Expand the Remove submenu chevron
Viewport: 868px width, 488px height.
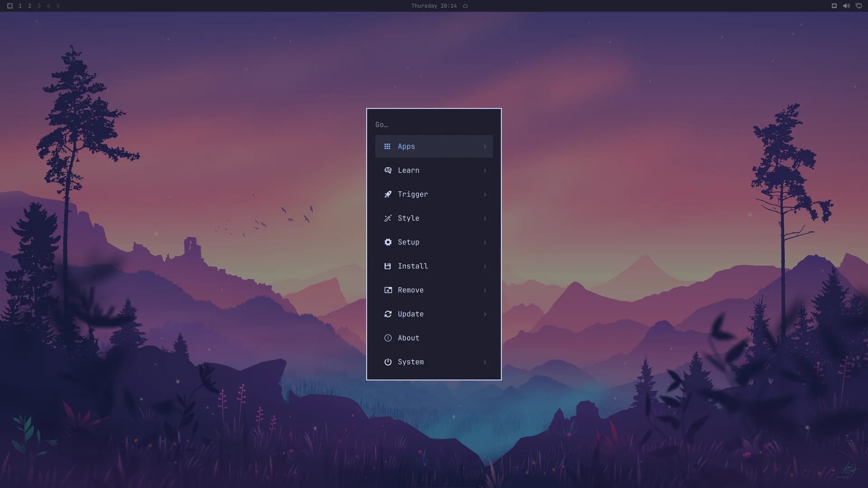click(x=485, y=291)
